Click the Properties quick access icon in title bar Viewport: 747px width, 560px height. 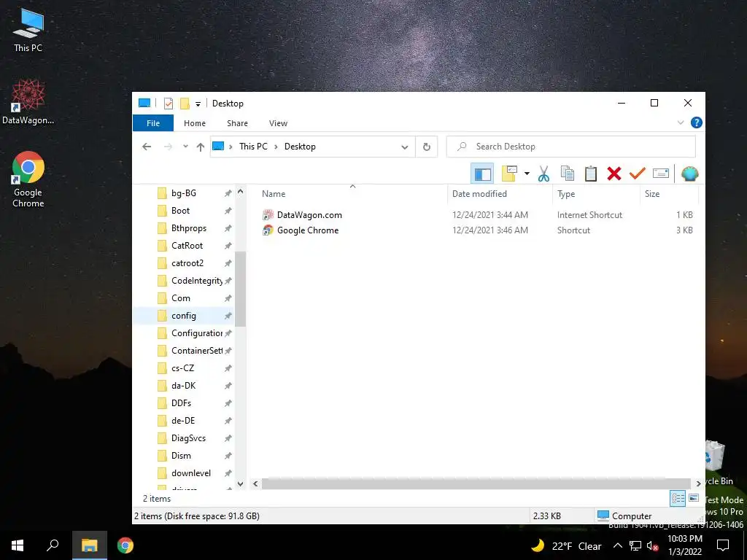(x=169, y=104)
